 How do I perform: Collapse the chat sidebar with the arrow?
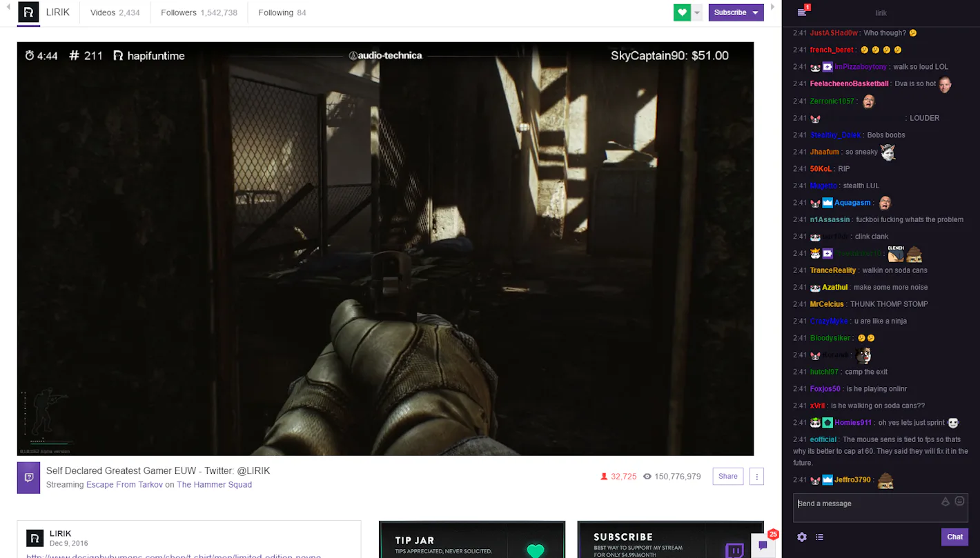click(774, 7)
